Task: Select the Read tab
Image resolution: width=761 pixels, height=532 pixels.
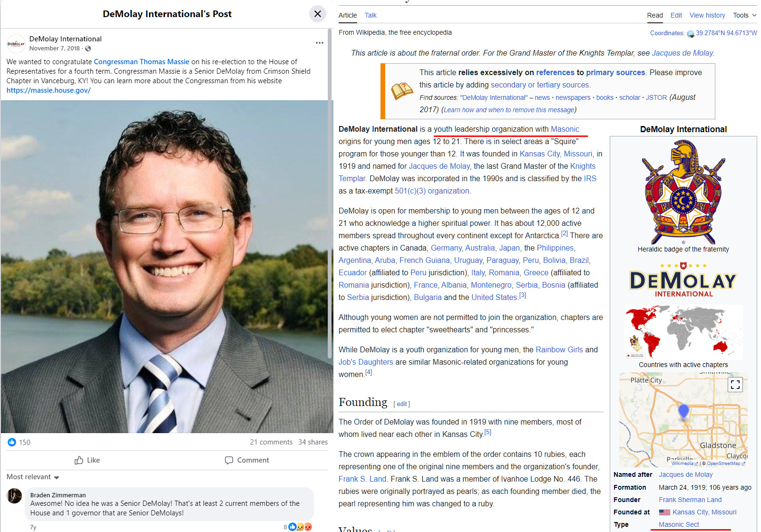Action: point(655,15)
